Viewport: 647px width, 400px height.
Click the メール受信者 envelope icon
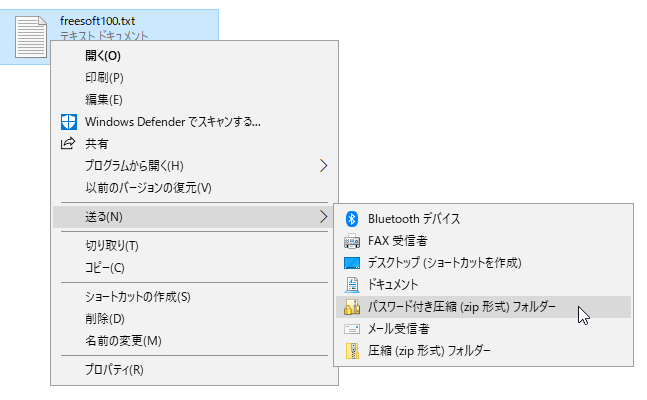[352, 329]
